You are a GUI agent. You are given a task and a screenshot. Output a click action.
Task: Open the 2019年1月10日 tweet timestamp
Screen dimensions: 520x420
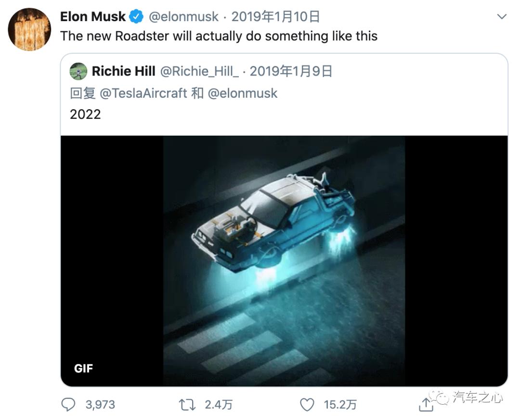(275, 16)
